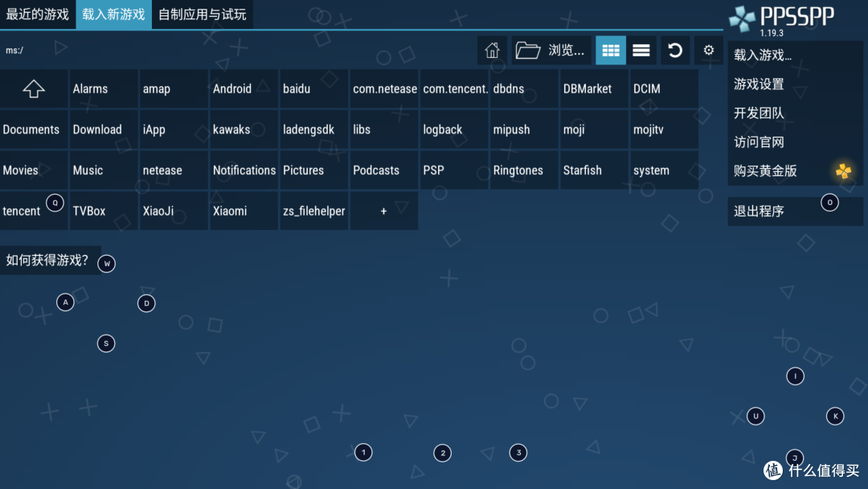Screen dimensions: 868x489
Task: Click the ms:/ path label
Action: click(14, 51)
